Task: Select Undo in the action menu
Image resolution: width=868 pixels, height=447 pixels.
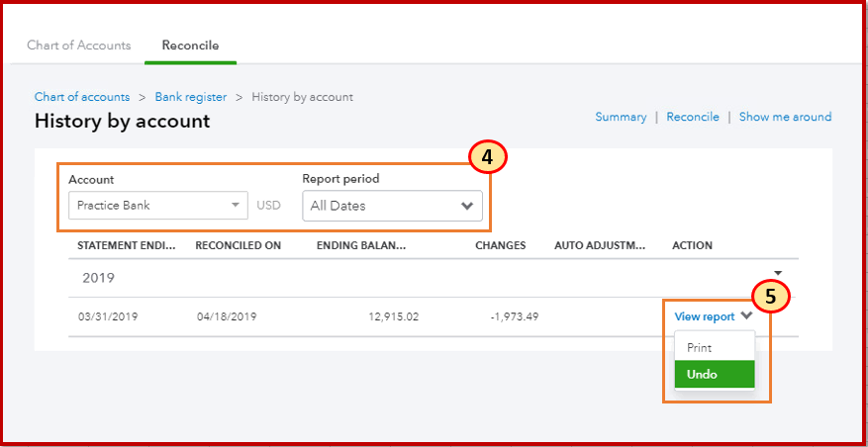Action: 715,375
